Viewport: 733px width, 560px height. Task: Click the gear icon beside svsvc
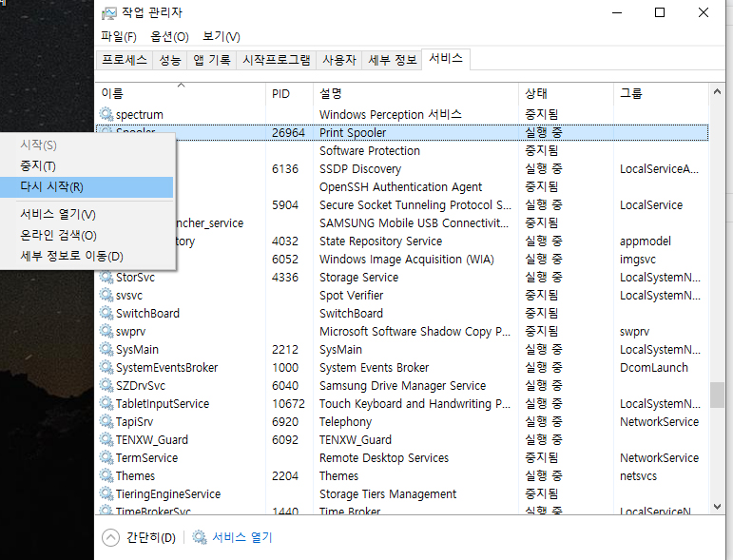(106, 295)
